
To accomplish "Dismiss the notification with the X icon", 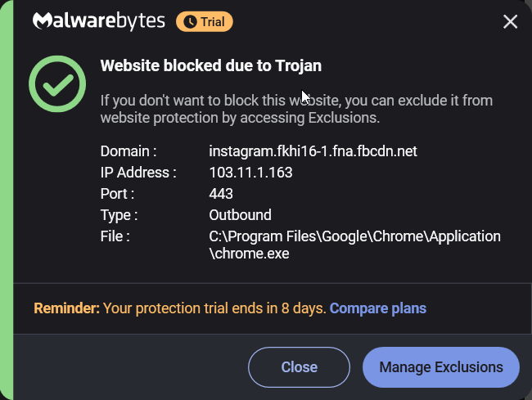I will (x=510, y=22).
